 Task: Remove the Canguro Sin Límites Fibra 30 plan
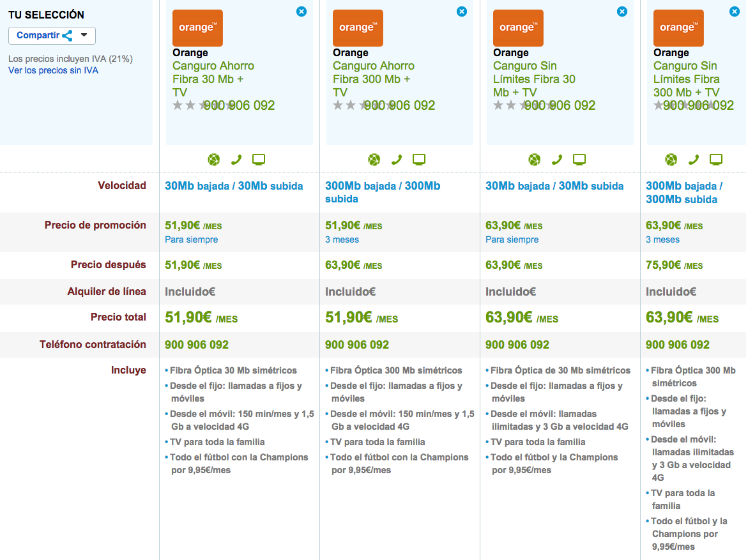tap(622, 11)
